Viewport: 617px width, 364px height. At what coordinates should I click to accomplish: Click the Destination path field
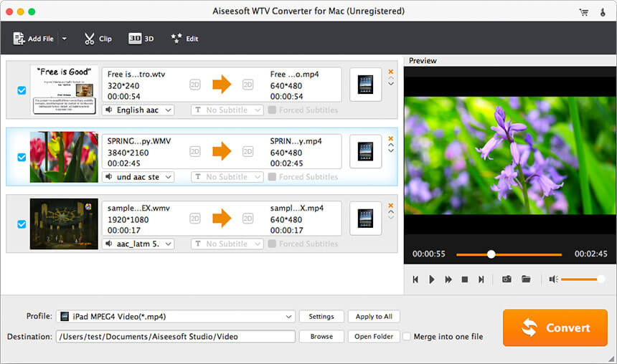[x=176, y=337]
